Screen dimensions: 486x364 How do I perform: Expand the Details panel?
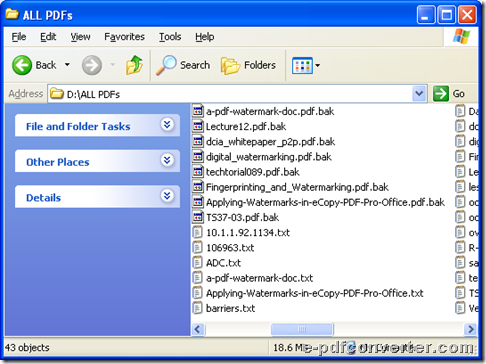point(167,196)
